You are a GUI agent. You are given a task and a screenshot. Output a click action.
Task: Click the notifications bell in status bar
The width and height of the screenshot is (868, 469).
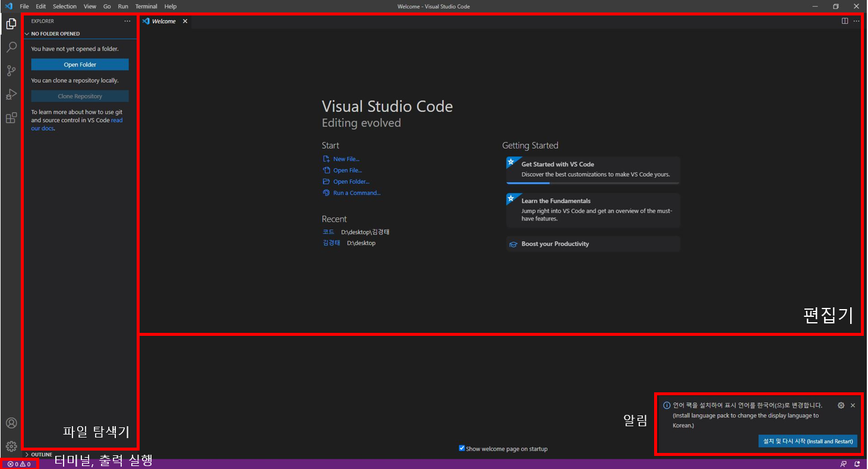pos(857,464)
